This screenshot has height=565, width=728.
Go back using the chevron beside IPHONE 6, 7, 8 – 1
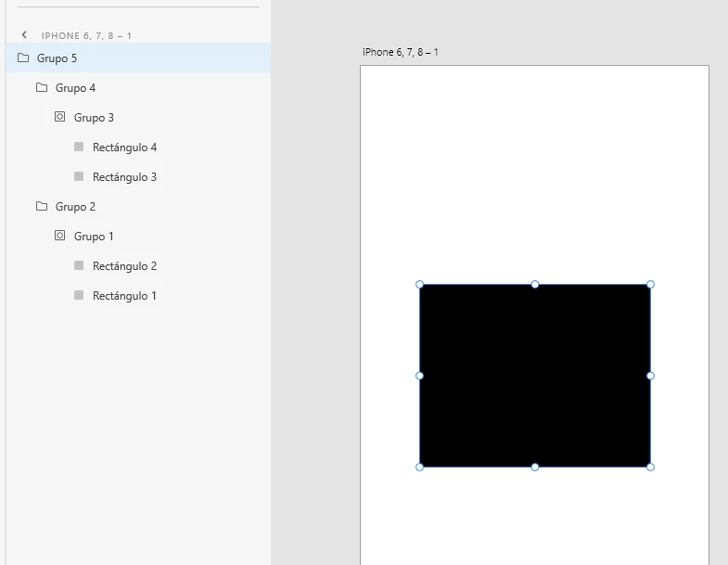coord(24,35)
